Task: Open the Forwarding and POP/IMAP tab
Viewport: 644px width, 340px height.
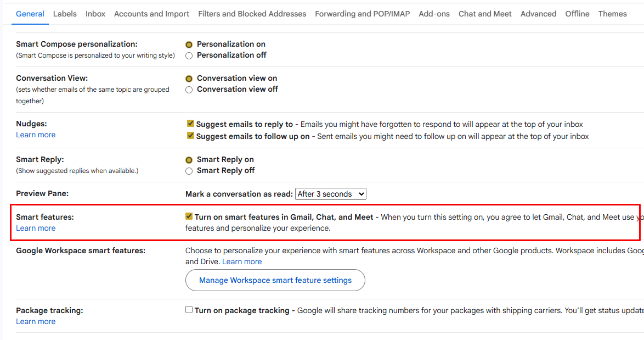Action: [362, 14]
